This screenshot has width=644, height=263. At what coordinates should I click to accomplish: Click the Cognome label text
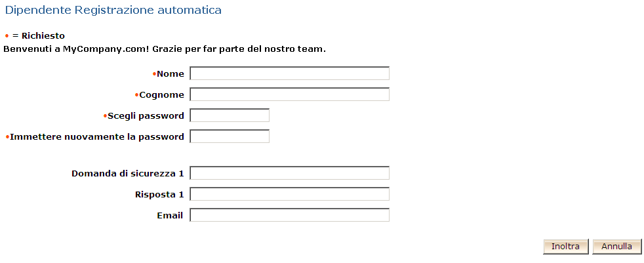point(161,95)
